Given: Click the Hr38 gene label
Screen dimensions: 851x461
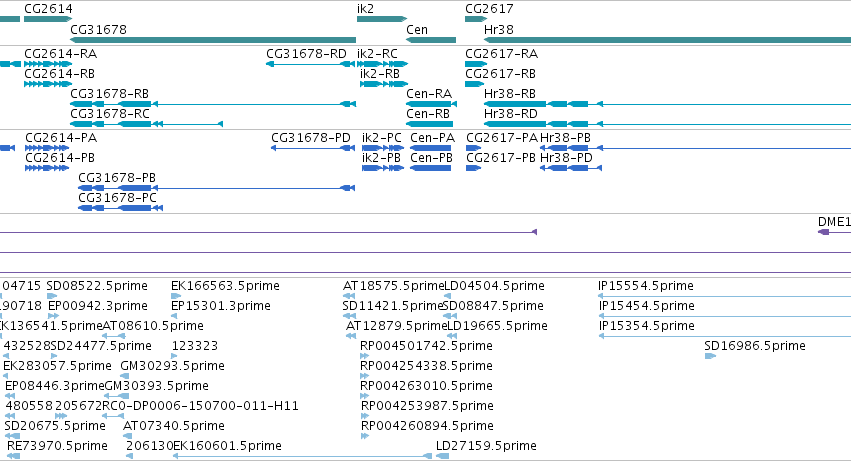Looking at the screenshot, I should 499,30.
